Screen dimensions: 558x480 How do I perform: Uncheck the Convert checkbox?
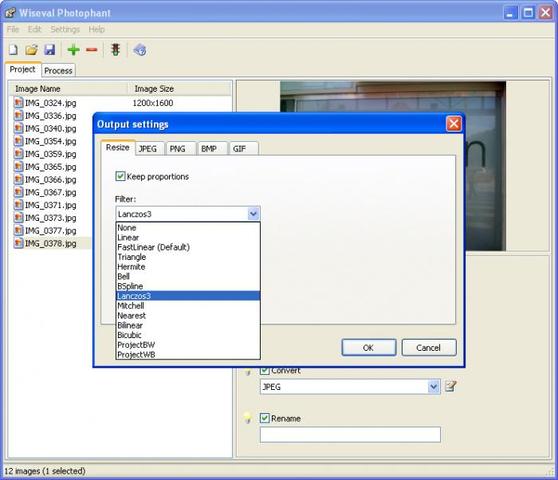point(264,370)
